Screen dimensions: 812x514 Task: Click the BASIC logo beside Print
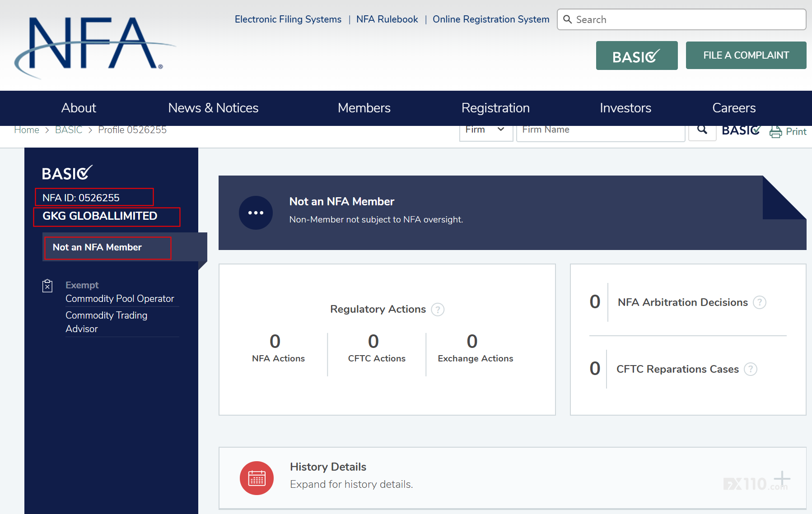pyautogui.click(x=742, y=130)
